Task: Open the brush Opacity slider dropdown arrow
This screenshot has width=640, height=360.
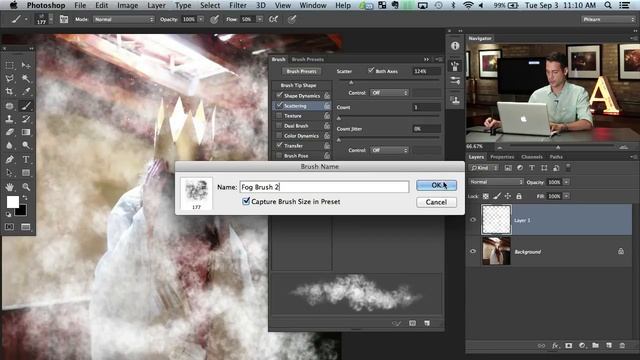Action: point(201,19)
